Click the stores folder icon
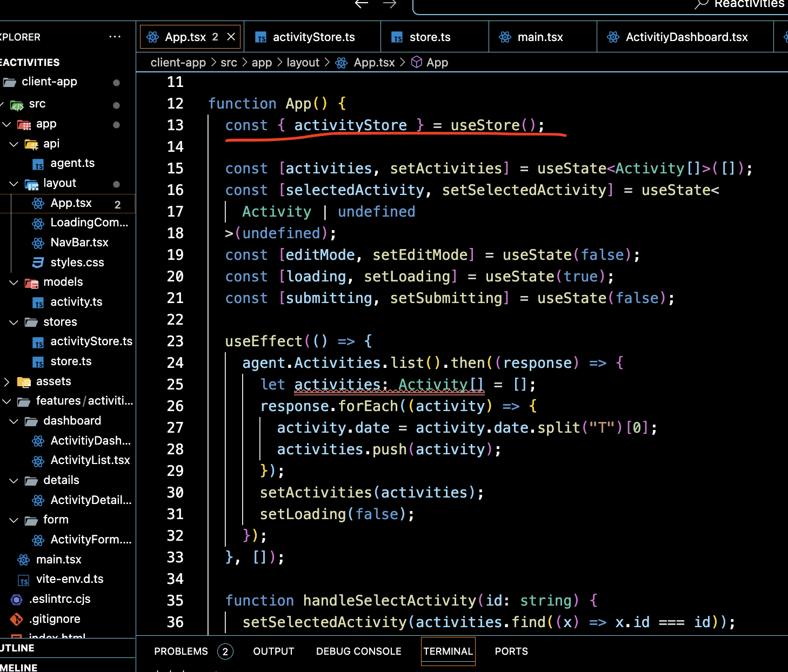The width and height of the screenshot is (788, 672). pyautogui.click(x=31, y=322)
